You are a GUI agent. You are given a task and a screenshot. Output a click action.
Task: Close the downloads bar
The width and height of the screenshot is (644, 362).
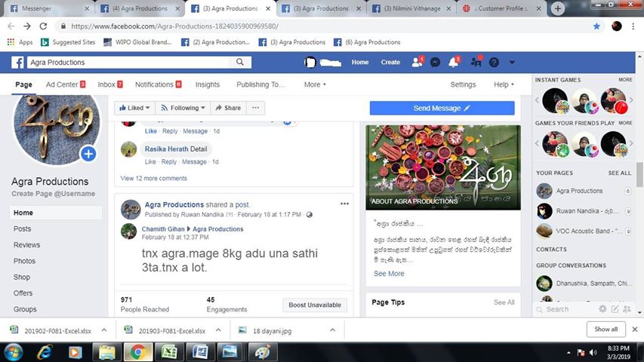(634, 329)
